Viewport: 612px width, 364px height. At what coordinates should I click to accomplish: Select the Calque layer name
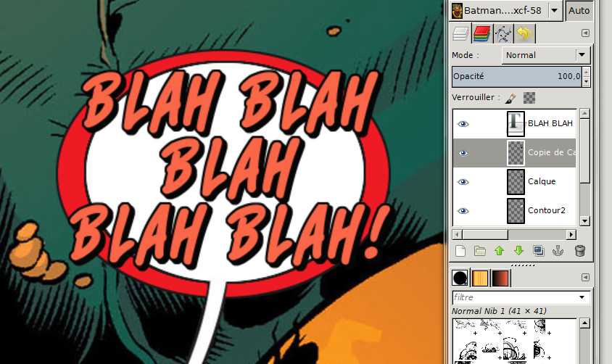pos(542,181)
